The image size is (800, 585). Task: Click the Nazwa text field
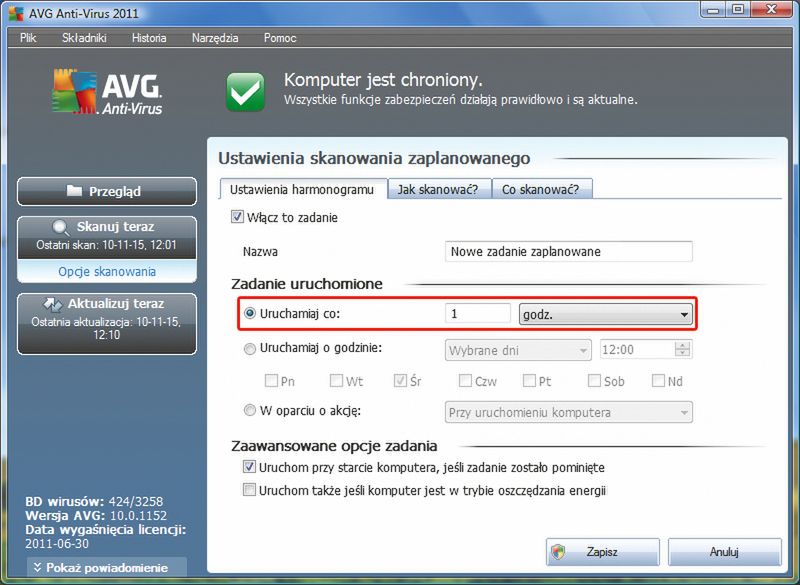pyautogui.click(x=568, y=251)
